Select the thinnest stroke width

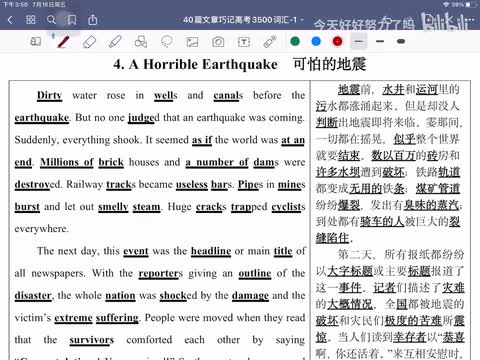(x=359, y=42)
